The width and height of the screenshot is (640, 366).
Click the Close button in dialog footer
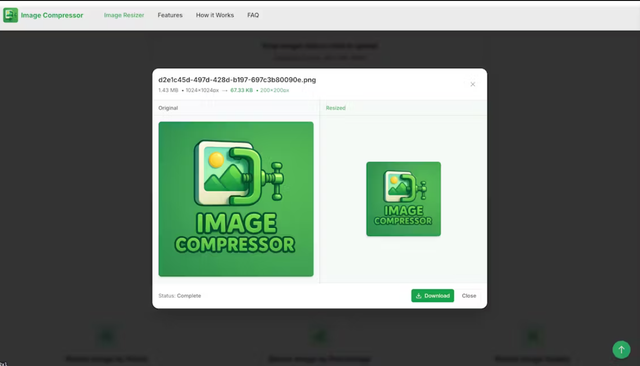[469, 296]
